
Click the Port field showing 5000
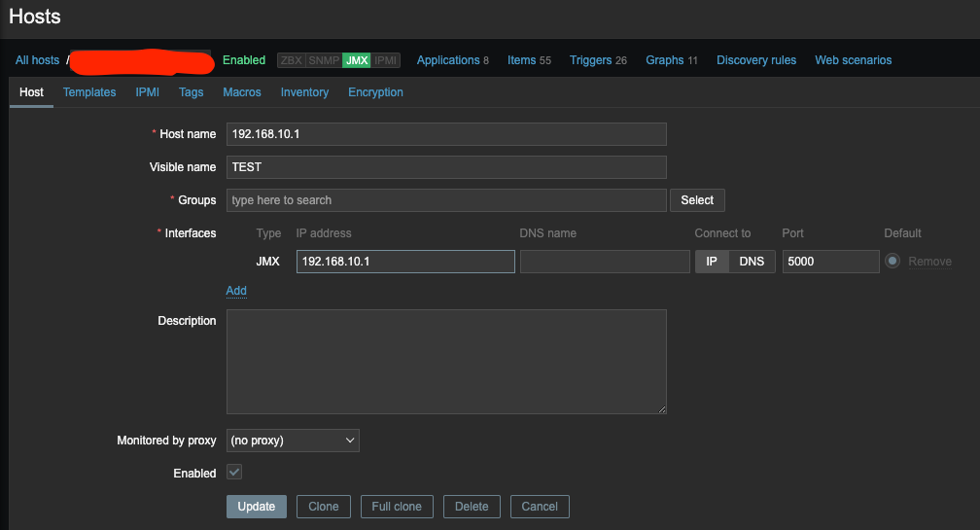[830, 262]
